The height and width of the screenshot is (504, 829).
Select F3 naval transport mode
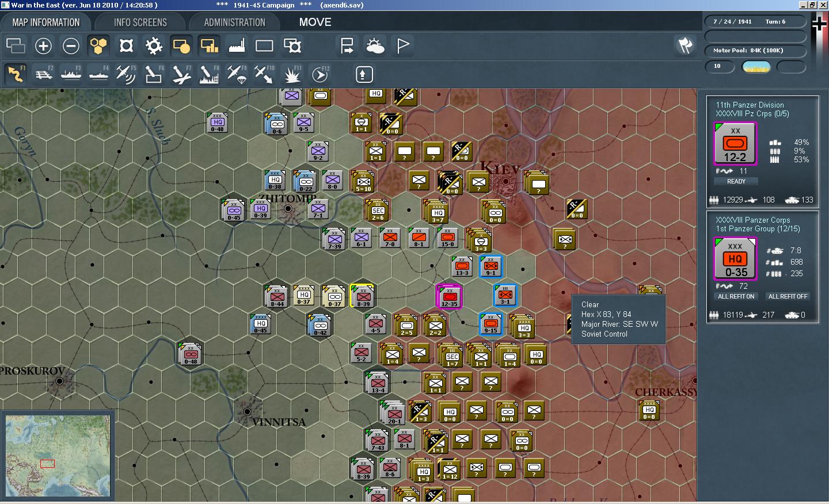71,74
